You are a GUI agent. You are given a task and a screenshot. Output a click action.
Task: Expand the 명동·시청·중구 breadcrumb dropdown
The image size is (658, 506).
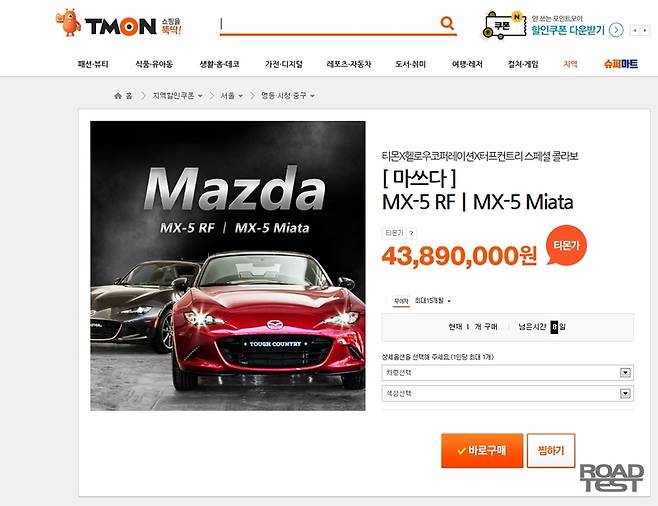coord(312,96)
